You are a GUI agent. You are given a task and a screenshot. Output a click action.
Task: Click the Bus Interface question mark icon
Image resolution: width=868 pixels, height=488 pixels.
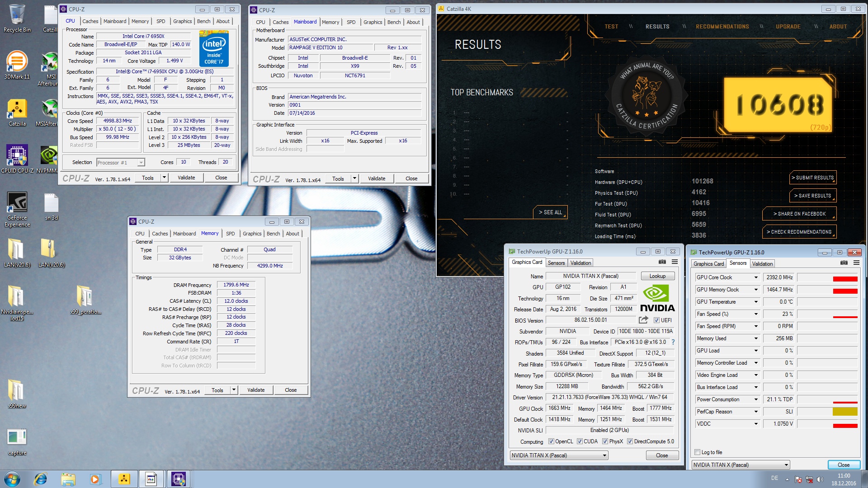[x=673, y=342]
